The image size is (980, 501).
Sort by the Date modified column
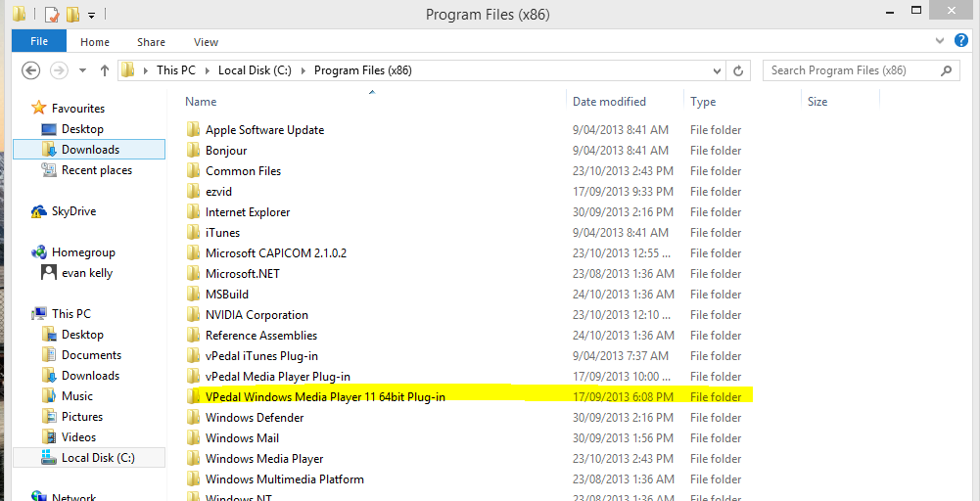pyautogui.click(x=609, y=102)
